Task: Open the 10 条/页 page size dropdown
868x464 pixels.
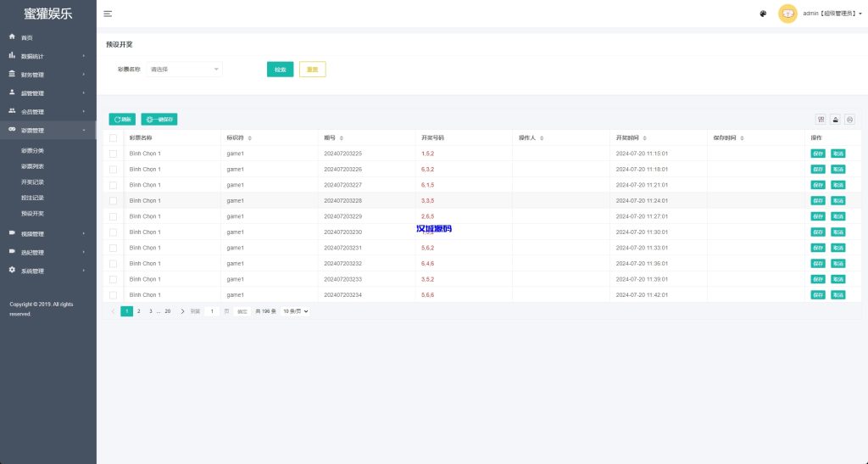Action: point(295,311)
